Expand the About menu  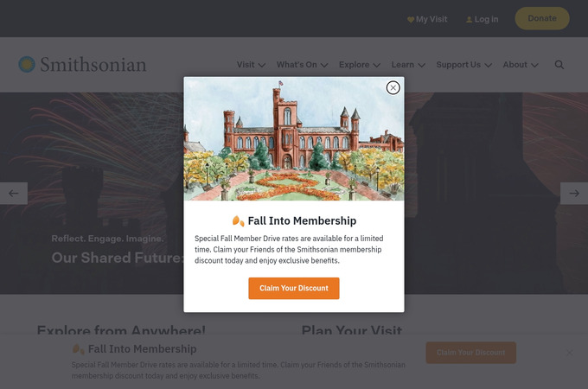click(x=521, y=65)
